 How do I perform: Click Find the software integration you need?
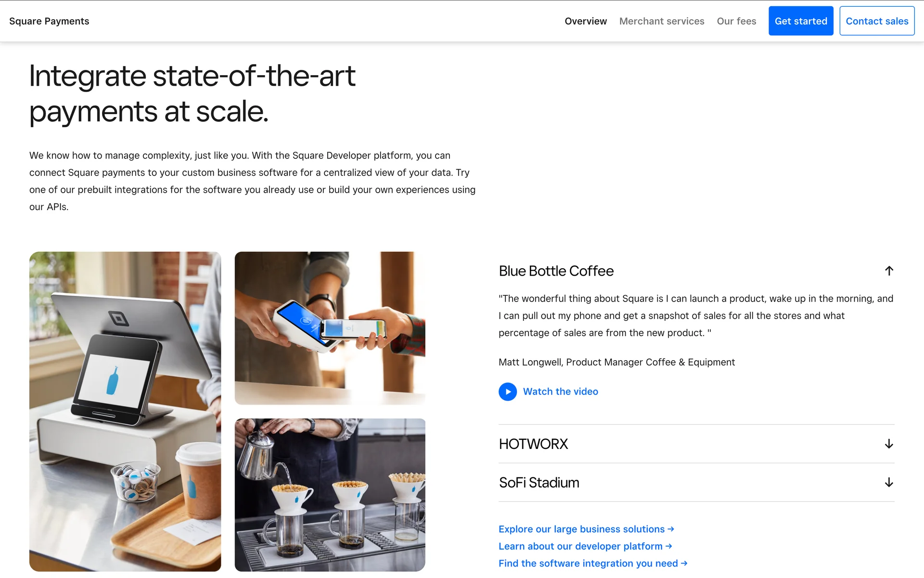pyautogui.click(x=593, y=563)
